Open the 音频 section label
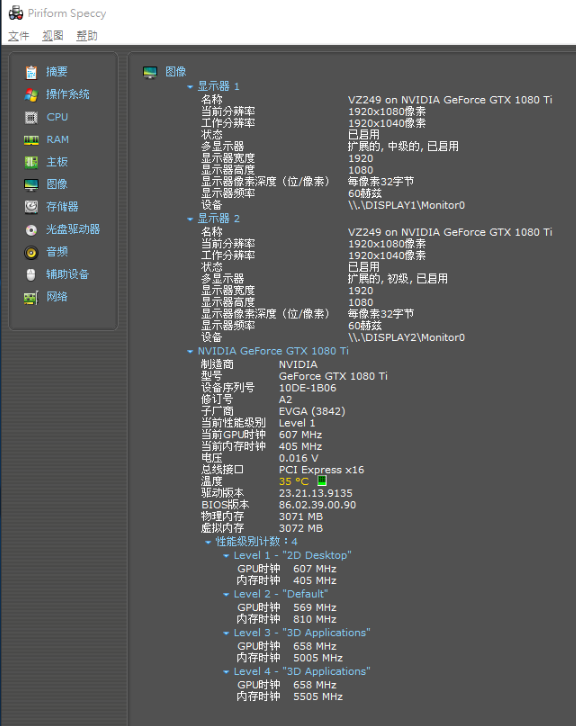The image size is (576, 726). pos(56,252)
